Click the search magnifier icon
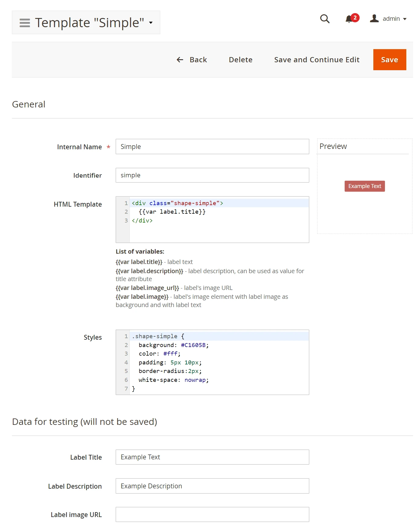 325,19
